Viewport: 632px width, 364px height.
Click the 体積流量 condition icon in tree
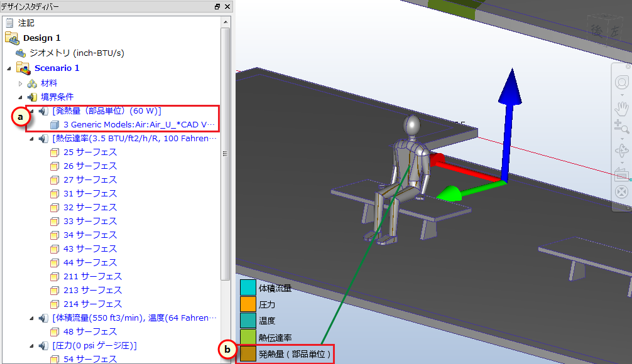(x=43, y=318)
